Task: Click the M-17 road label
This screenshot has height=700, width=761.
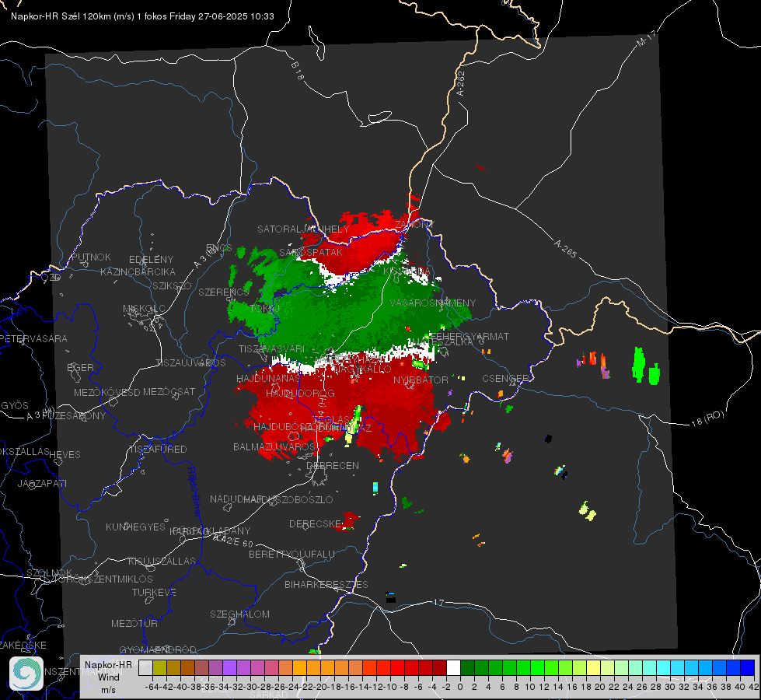Action: click(x=646, y=39)
